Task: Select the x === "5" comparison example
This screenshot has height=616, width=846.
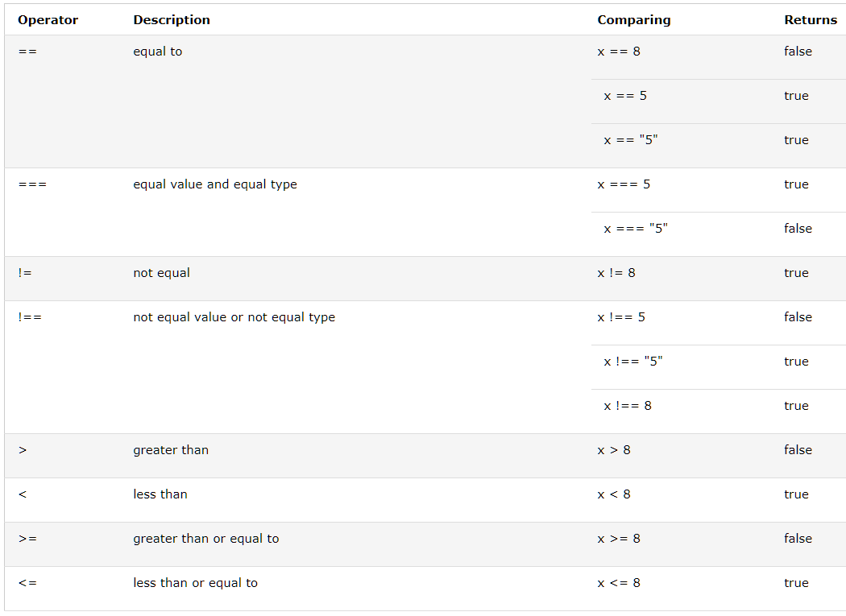Action: point(636,228)
